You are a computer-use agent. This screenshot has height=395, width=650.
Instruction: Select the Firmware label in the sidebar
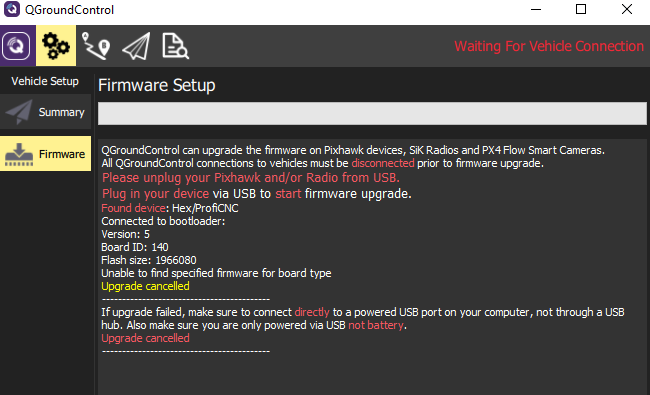pos(62,154)
